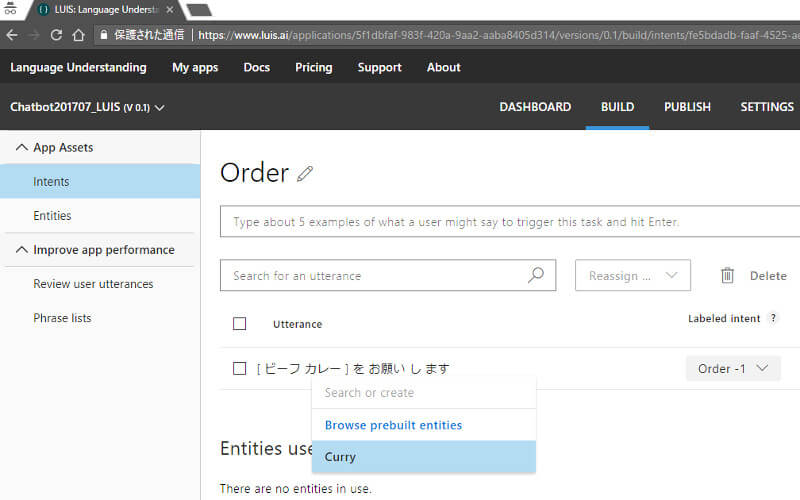Go to the PUBLISH tab
Screen dimensions: 800x500
point(687,107)
